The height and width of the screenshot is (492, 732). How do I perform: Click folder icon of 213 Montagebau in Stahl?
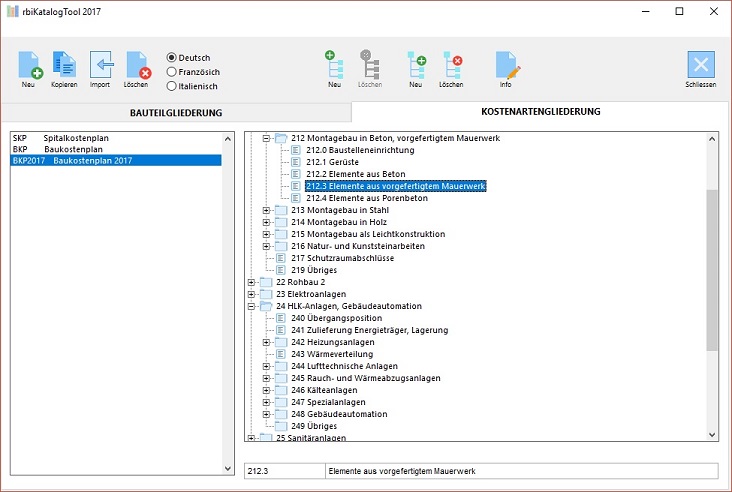pyautogui.click(x=281, y=210)
